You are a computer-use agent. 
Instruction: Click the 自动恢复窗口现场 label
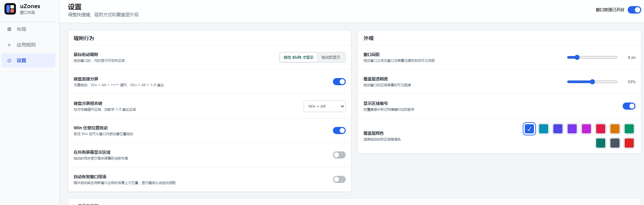[90, 177]
